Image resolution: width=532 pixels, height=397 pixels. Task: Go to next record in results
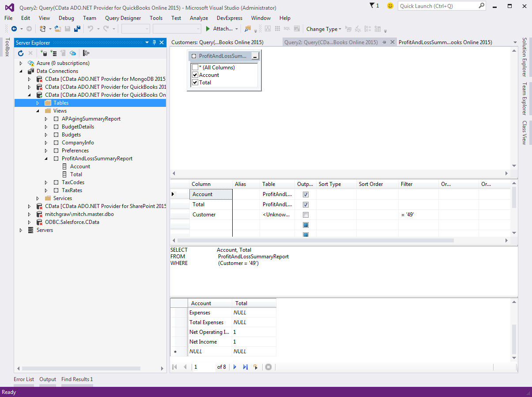click(235, 367)
